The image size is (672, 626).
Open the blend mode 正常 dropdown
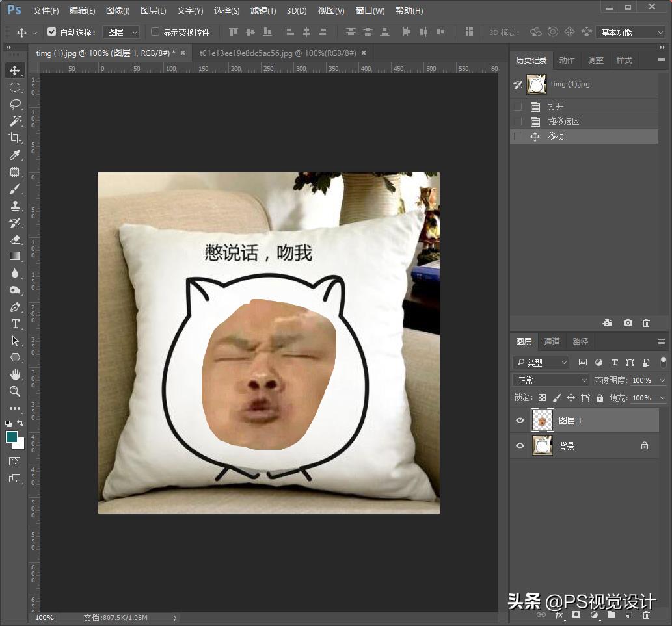pos(550,380)
